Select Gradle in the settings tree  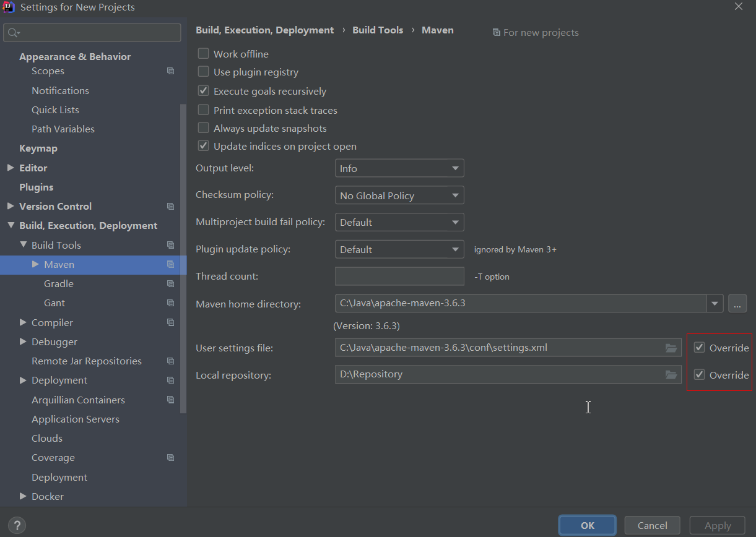tap(59, 283)
